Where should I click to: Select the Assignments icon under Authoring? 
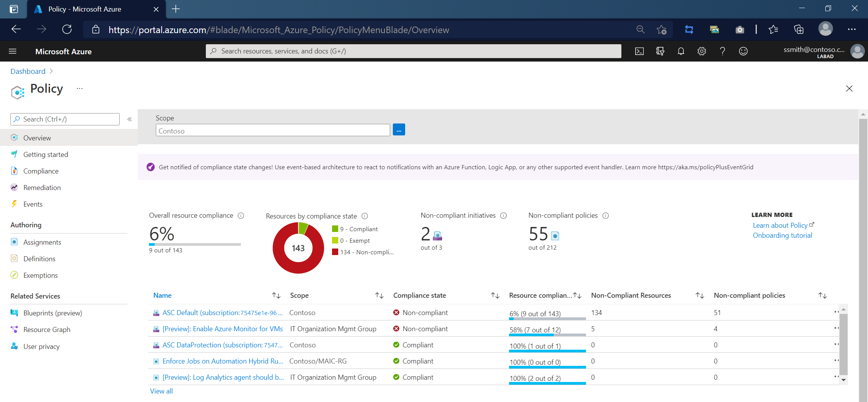tap(15, 242)
